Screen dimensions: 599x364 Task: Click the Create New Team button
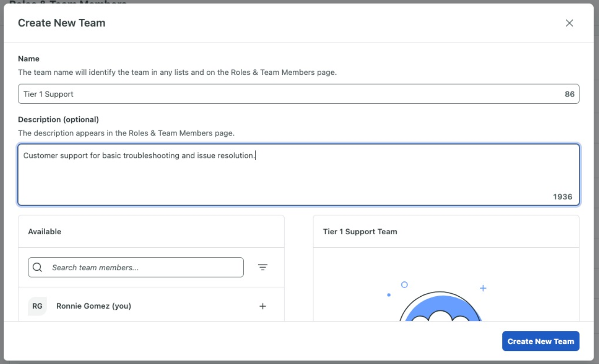pos(541,341)
